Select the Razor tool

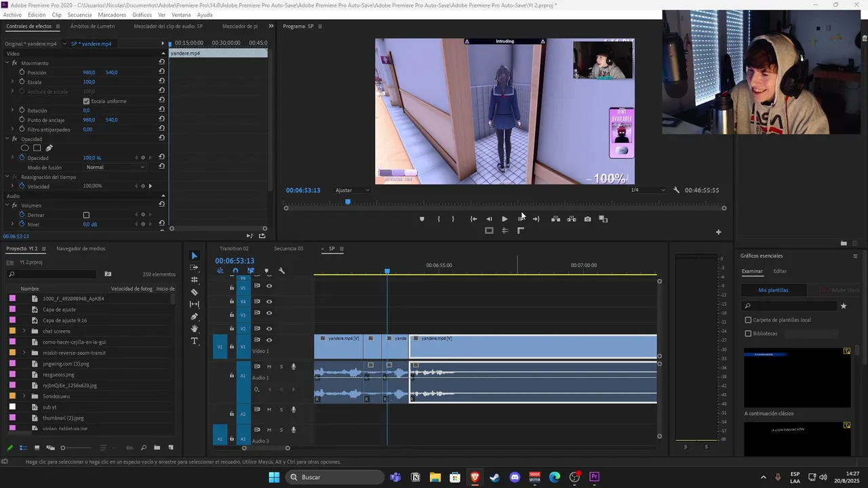[x=195, y=292]
